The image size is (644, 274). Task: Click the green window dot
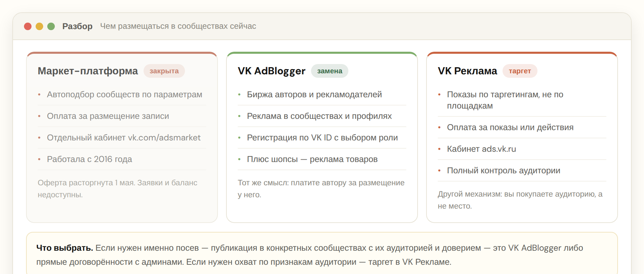tap(51, 26)
